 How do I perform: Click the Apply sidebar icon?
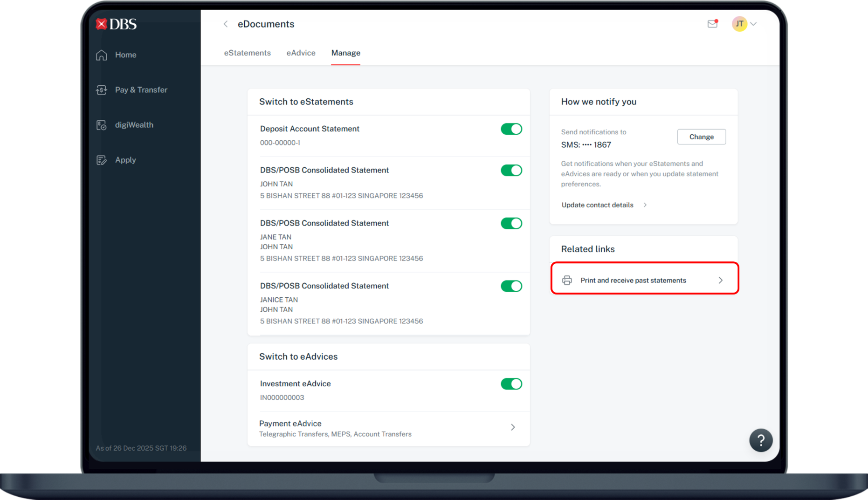click(102, 160)
